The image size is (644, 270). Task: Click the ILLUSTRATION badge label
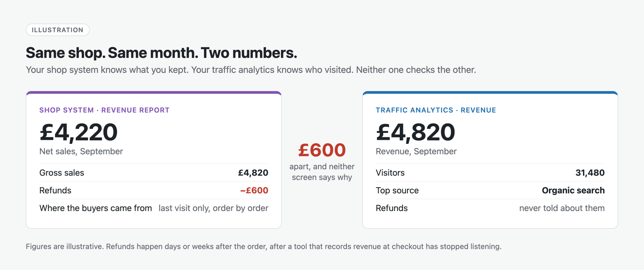click(58, 30)
